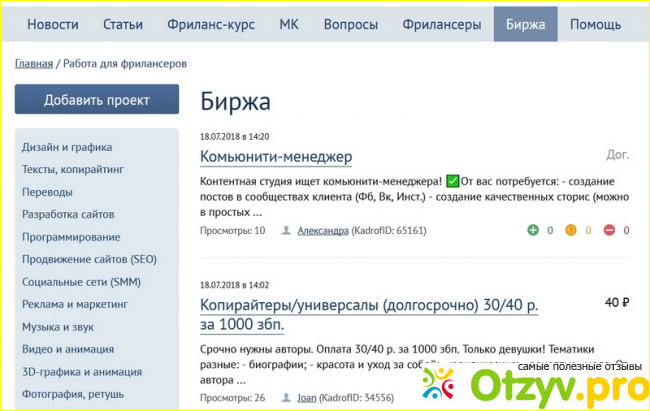Select the Программирование category
Screen dimensions: 650x411
(71, 237)
